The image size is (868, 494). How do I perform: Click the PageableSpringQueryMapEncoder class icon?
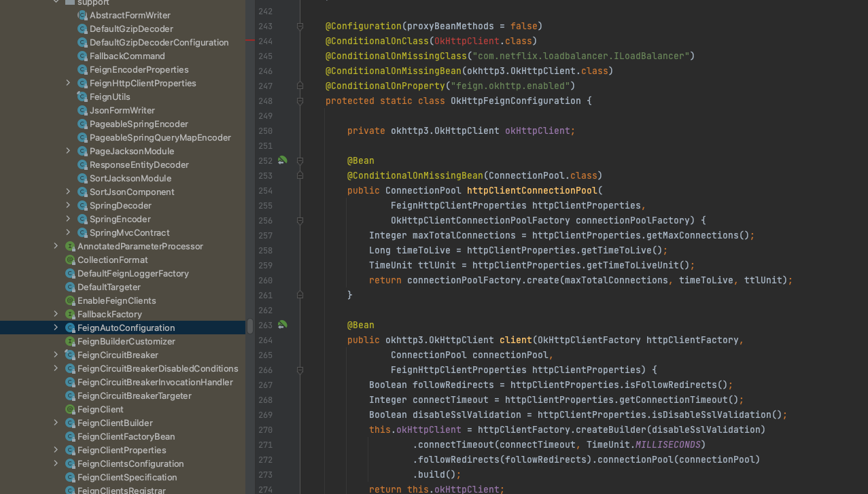[82, 137]
